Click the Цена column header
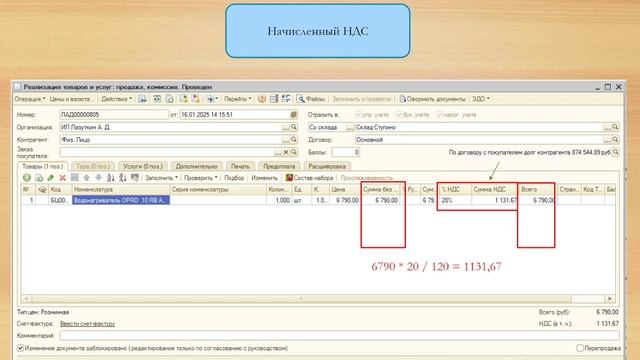 pyautogui.click(x=345, y=189)
